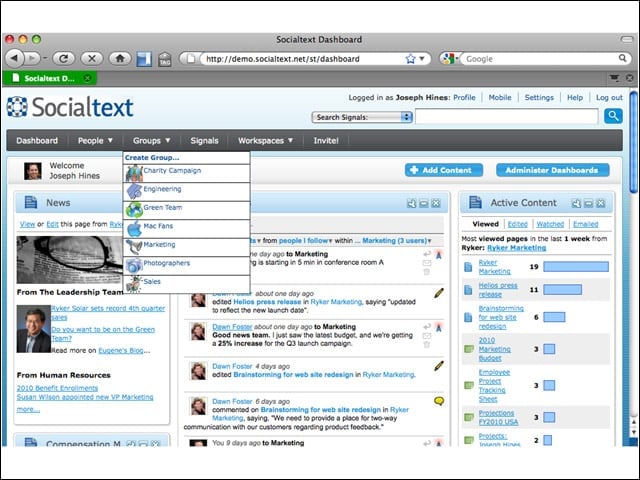Switch to the Watched tab
The width and height of the screenshot is (640, 480).
pyautogui.click(x=550, y=224)
